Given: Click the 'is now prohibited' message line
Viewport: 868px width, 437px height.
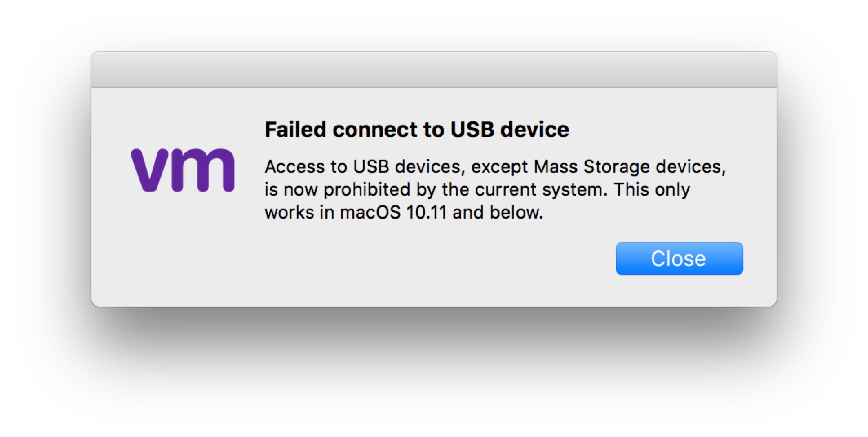Looking at the screenshot, I should click(x=477, y=190).
